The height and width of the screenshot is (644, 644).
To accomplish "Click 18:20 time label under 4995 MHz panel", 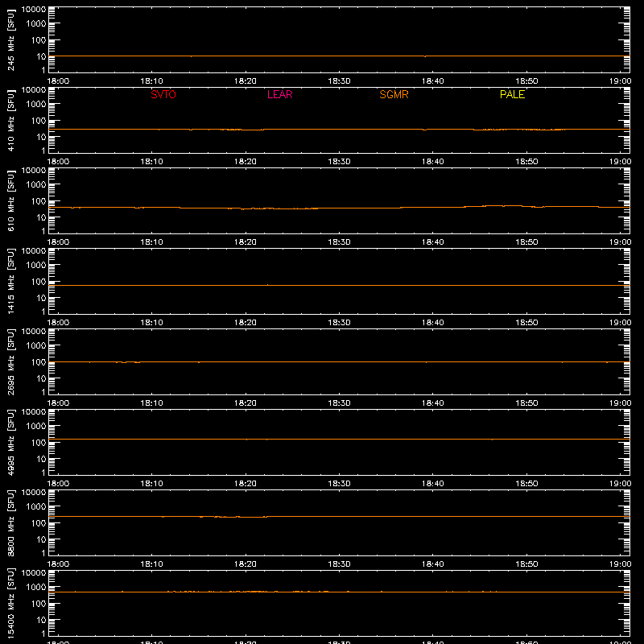I will coord(246,484).
